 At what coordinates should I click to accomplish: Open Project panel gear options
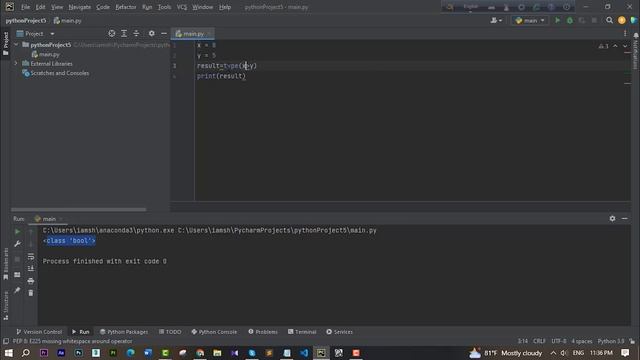coord(151,33)
